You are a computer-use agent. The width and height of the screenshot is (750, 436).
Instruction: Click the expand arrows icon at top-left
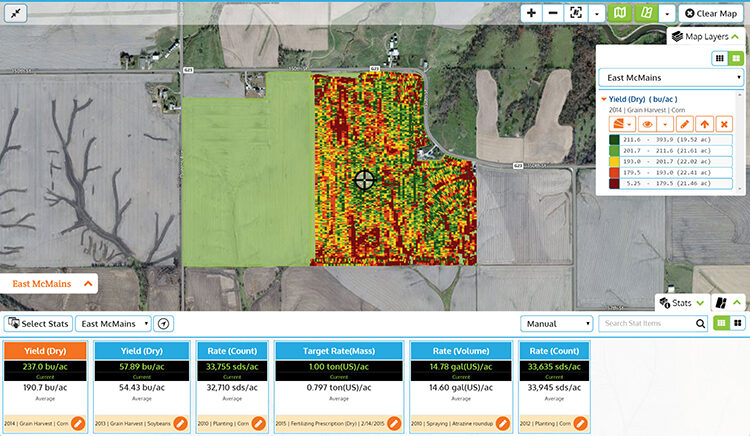click(x=15, y=14)
